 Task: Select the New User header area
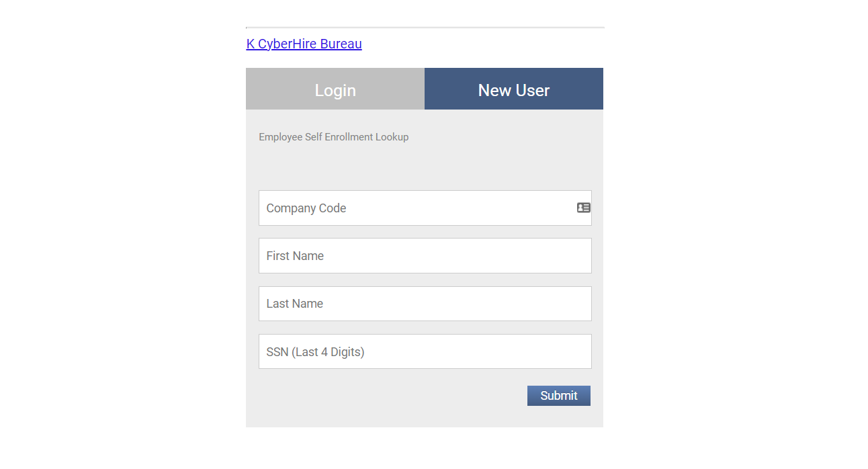click(x=513, y=89)
